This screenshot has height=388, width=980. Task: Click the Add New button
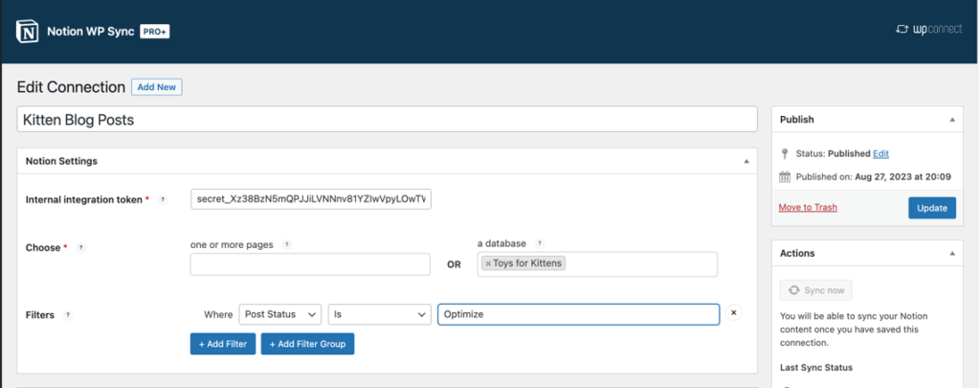point(156,87)
